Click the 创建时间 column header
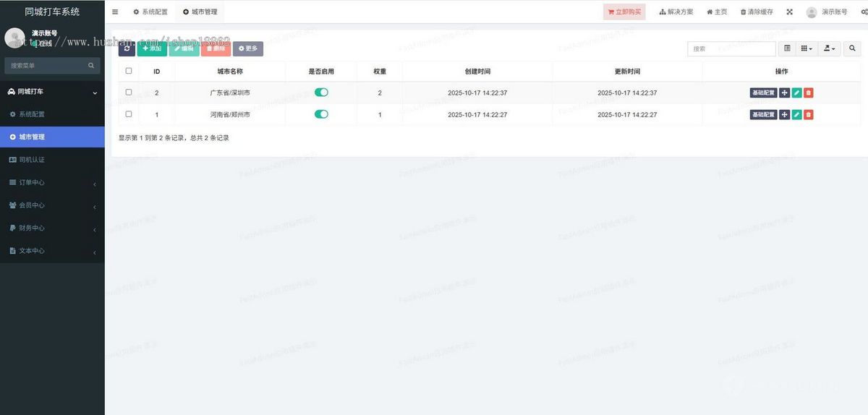Image resolution: width=868 pixels, height=415 pixels. (477, 72)
